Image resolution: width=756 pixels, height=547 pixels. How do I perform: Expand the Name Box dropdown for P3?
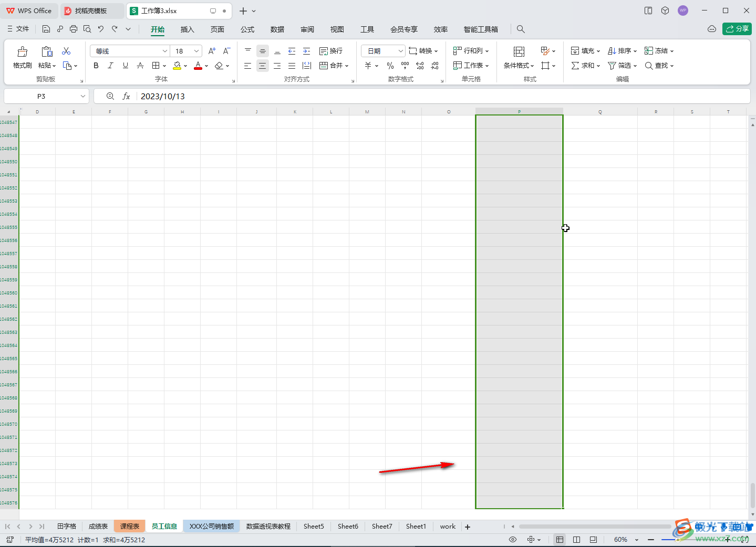pos(83,96)
